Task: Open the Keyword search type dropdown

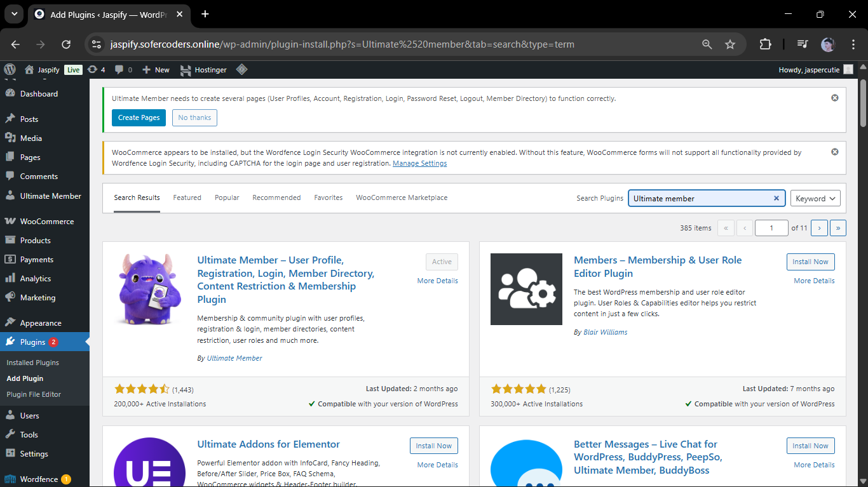Action: coord(815,198)
